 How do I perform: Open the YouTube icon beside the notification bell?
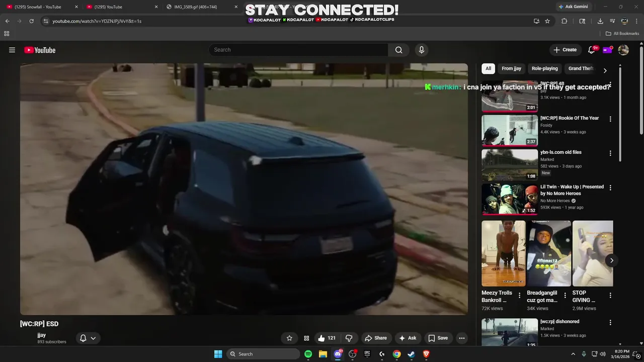click(608, 50)
